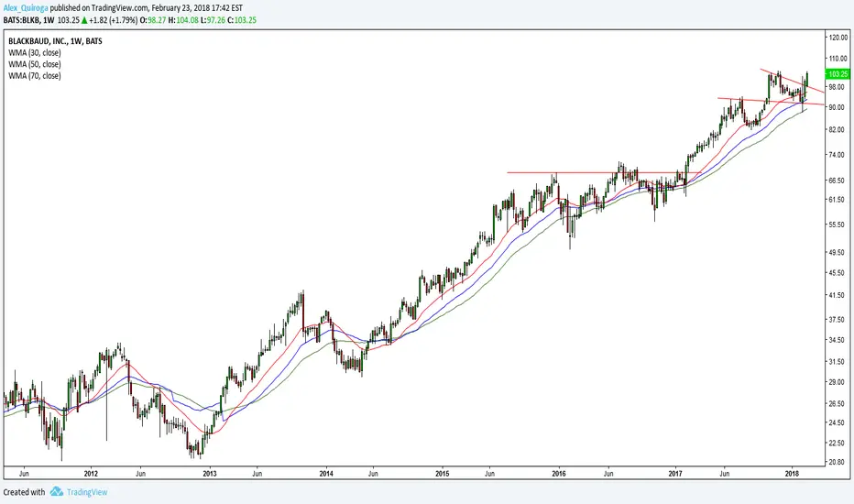Click the green up-arrow change indicator
This screenshot has width=854, height=504.
click(x=84, y=20)
